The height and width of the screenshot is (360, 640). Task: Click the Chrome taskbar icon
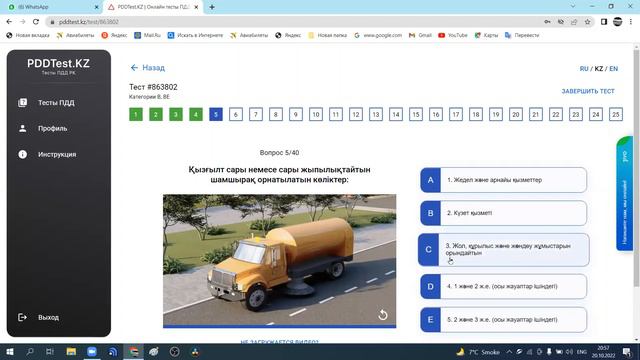click(x=133, y=352)
